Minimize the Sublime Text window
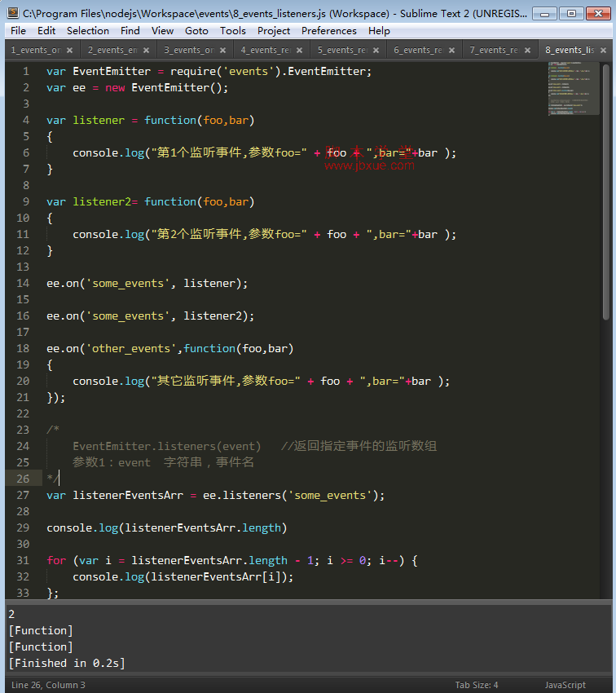Viewport: 616px width, 693px height. click(x=544, y=14)
